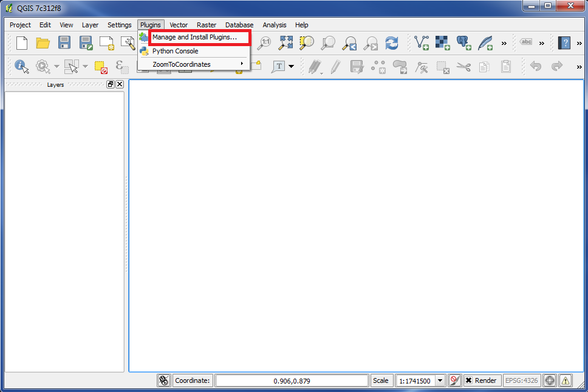Click the Add Vector Layer icon
Screen dimensions: 588x392
422,43
